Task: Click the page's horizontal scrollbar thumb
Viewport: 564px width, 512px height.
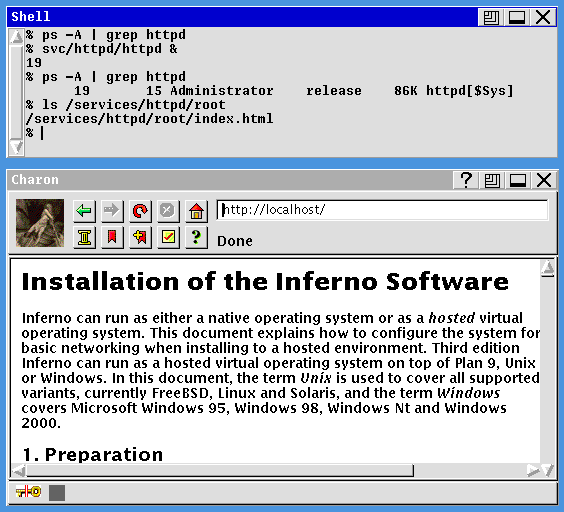Action: tap(220, 471)
